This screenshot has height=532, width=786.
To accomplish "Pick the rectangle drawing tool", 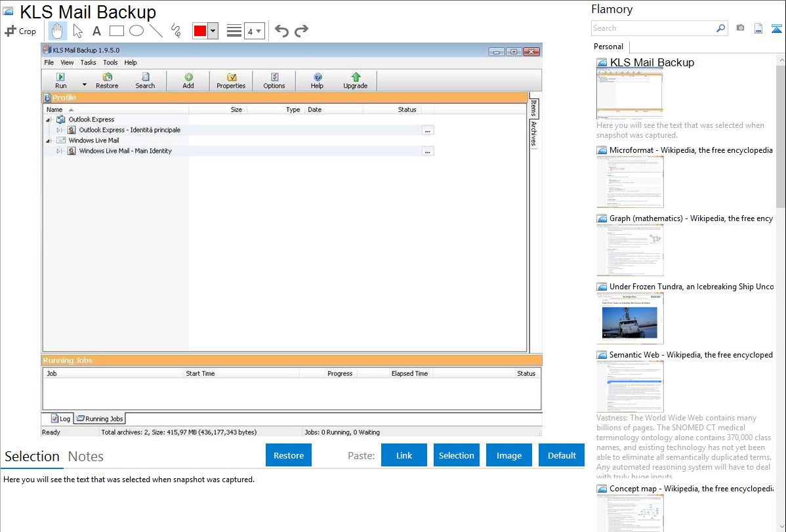I will pos(117,31).
